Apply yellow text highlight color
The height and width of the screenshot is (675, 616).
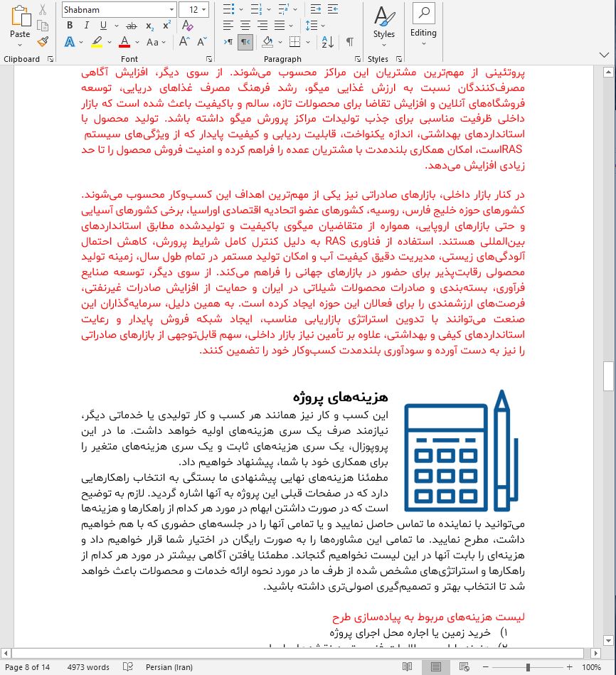coord(97,42)
